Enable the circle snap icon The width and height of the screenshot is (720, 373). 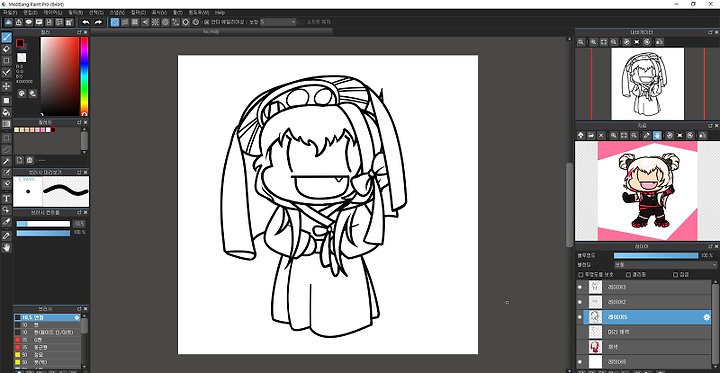coord(165,22)
